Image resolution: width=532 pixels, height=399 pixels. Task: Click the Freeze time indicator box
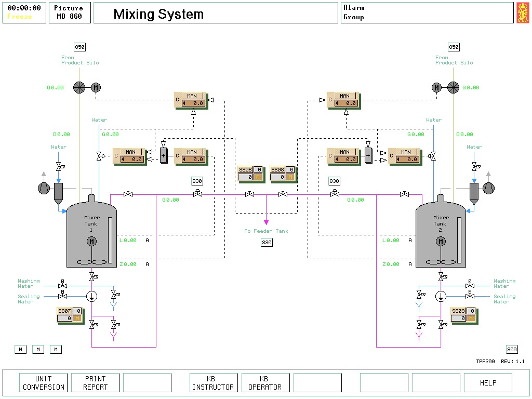(24, 12)
